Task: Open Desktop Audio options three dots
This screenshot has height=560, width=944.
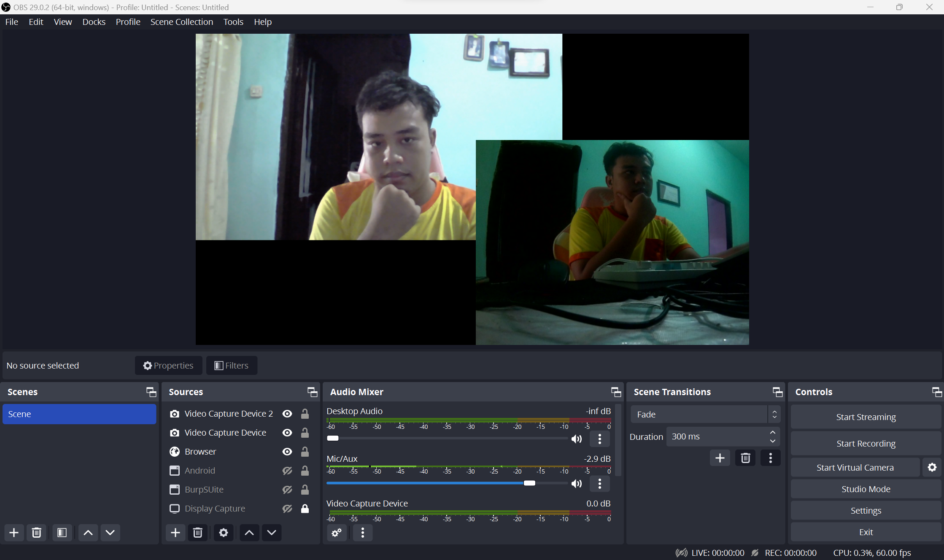Action: (600, 439)
